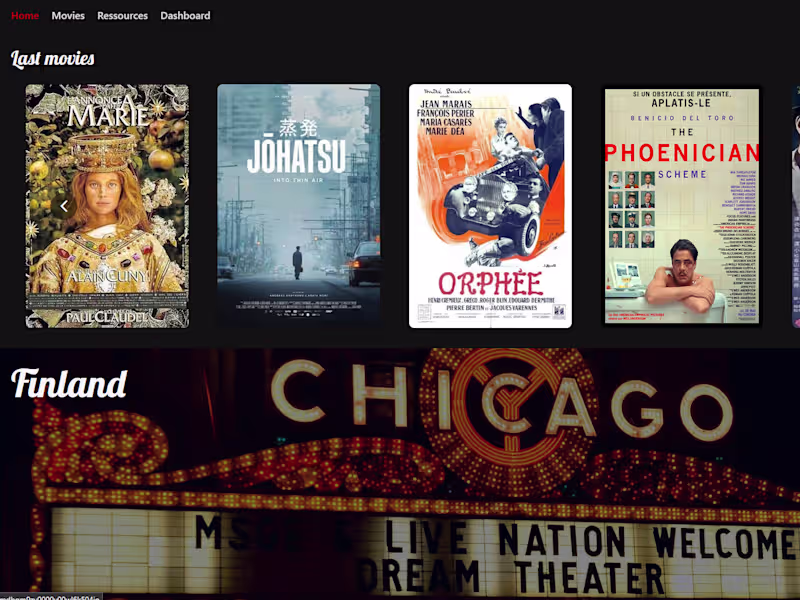800x600 pixels.
Task: Open the Dashboard page
Action: click(185, 16)
